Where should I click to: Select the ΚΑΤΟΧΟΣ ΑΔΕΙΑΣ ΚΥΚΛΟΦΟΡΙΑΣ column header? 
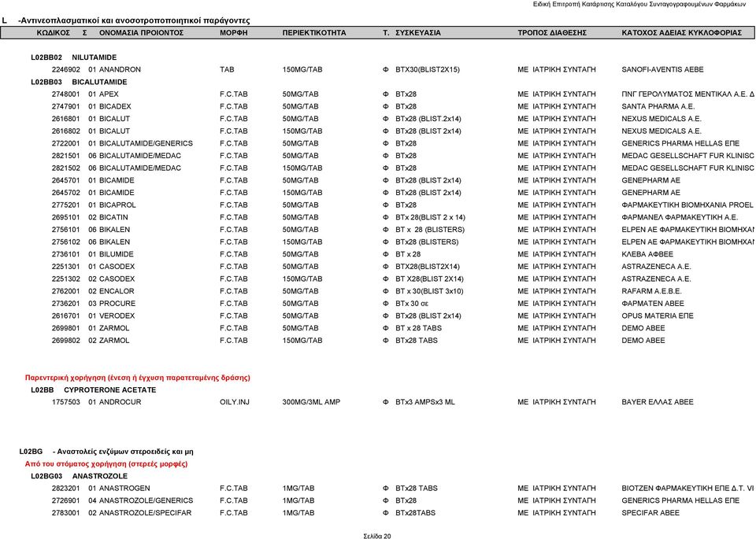click(x=681, y=33)
